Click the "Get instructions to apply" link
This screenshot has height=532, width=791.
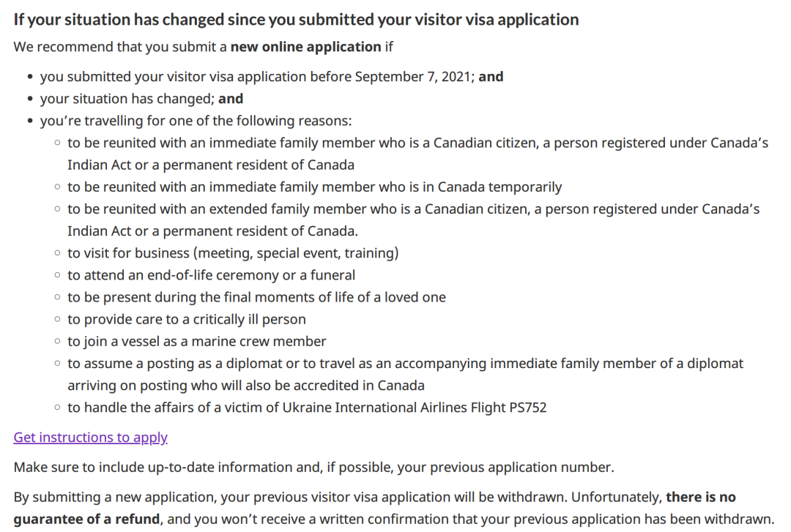coord(90,438)
